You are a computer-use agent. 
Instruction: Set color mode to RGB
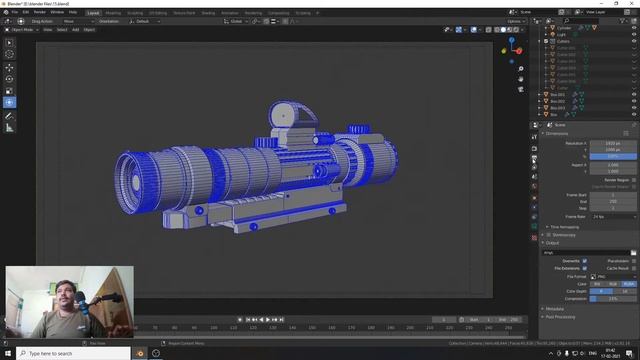point(613,284)
